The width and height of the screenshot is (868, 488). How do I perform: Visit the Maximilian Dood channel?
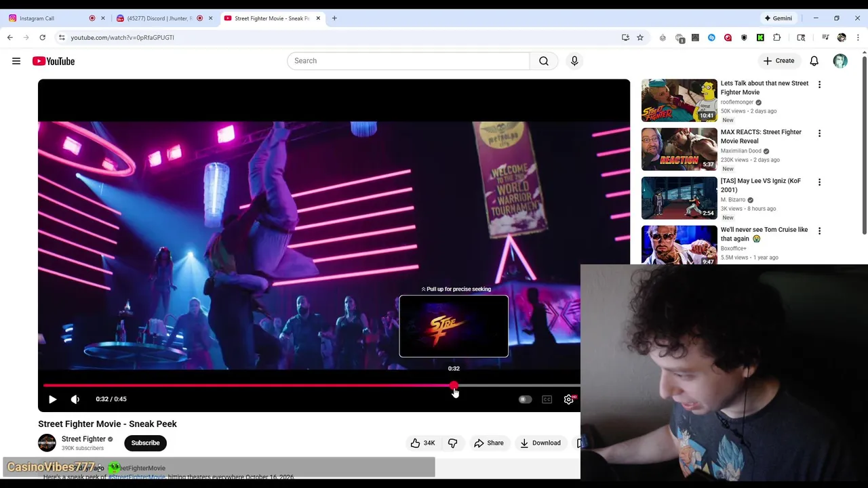click(x=741, y=151)
